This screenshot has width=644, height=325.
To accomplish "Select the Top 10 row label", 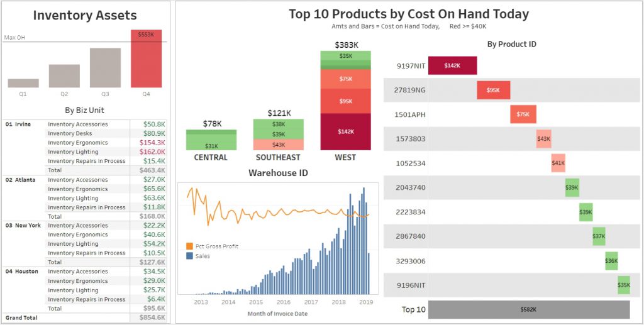I will click(414, 309).
